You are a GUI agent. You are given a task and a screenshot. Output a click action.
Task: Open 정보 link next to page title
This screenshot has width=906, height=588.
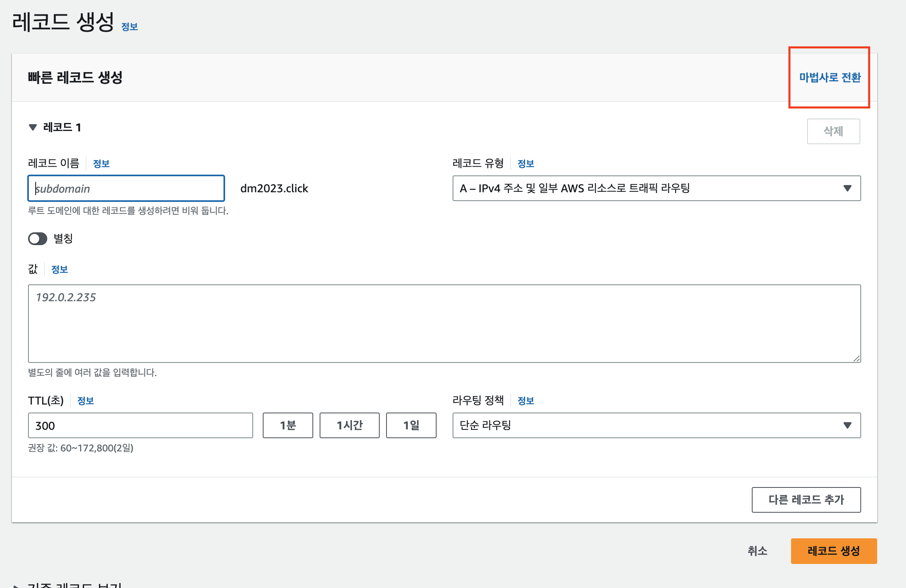pos(129,27)
